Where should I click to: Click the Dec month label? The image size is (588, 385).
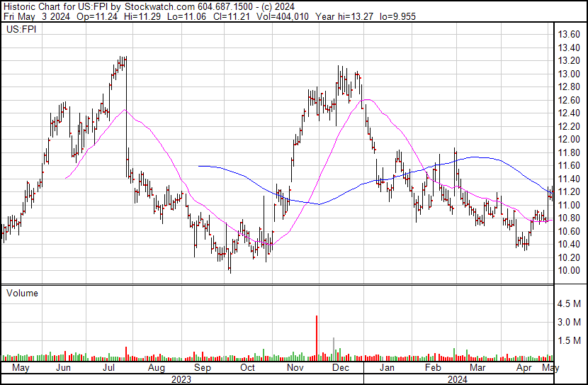tap(341, 367)
